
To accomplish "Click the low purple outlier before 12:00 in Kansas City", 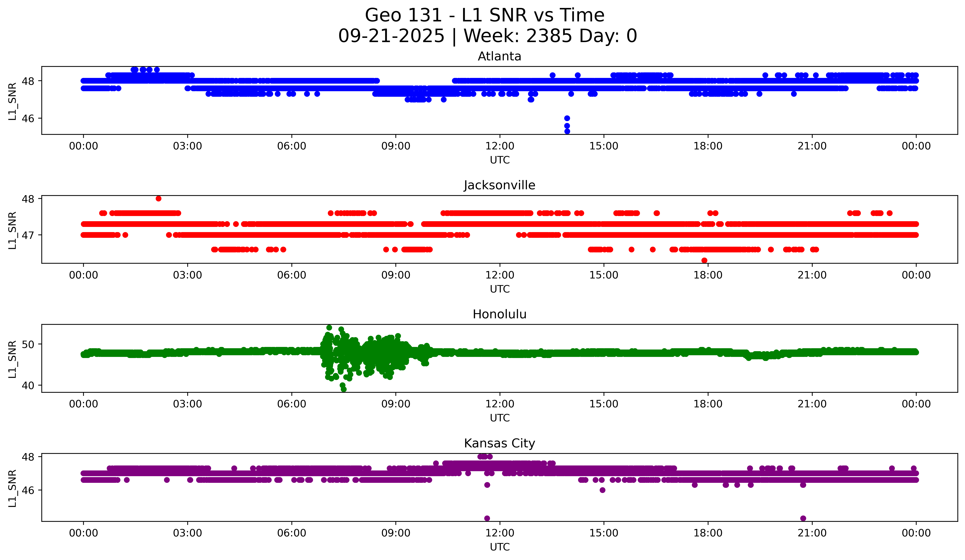I will pos(487,518).
